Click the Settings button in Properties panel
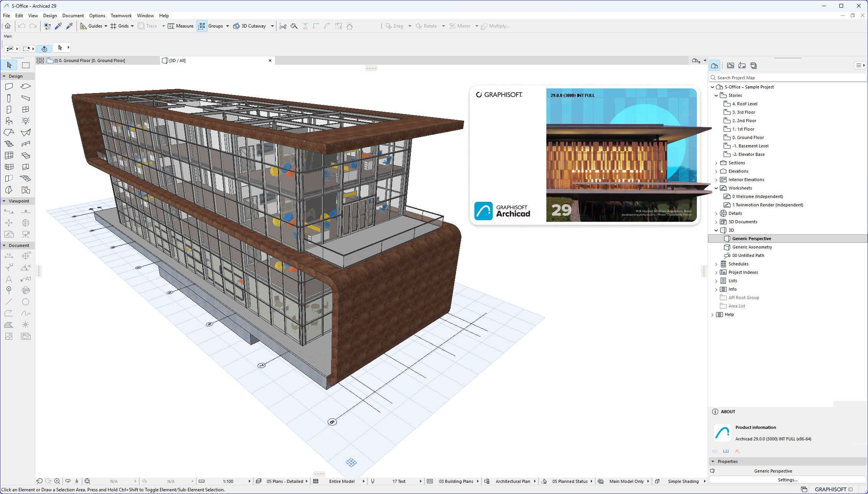The image size is (868, 494). pos(787,479)
